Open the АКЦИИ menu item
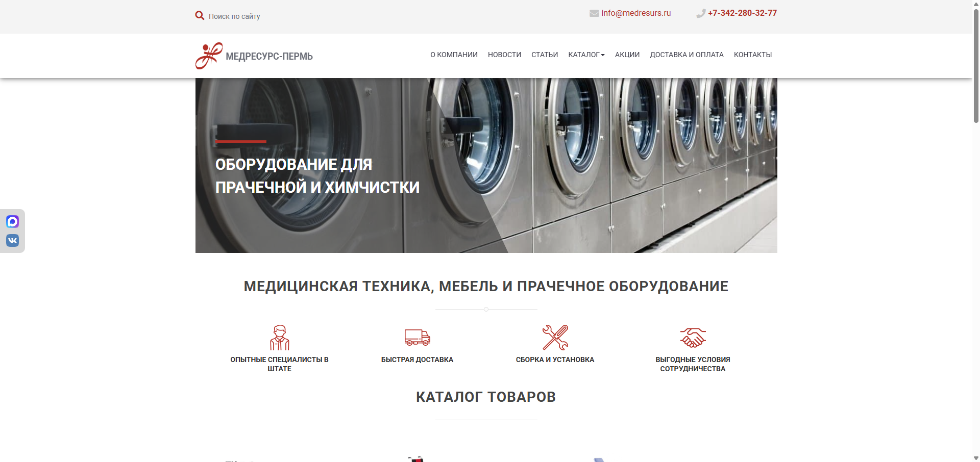Image resolution: width=980 pixels, height=462 pixels. click(627, 55)
